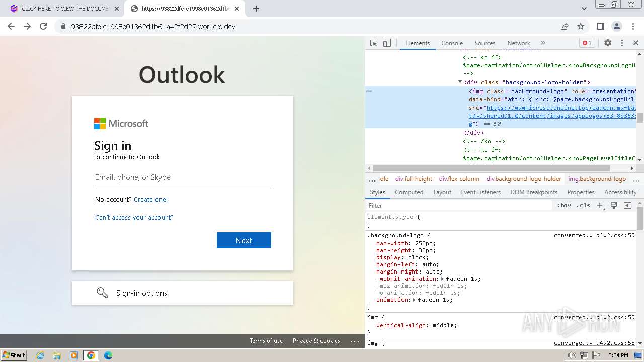Show more DevTools tabs chevron
The height and width of the screenshot is (362, 644).
pos(543,43)
